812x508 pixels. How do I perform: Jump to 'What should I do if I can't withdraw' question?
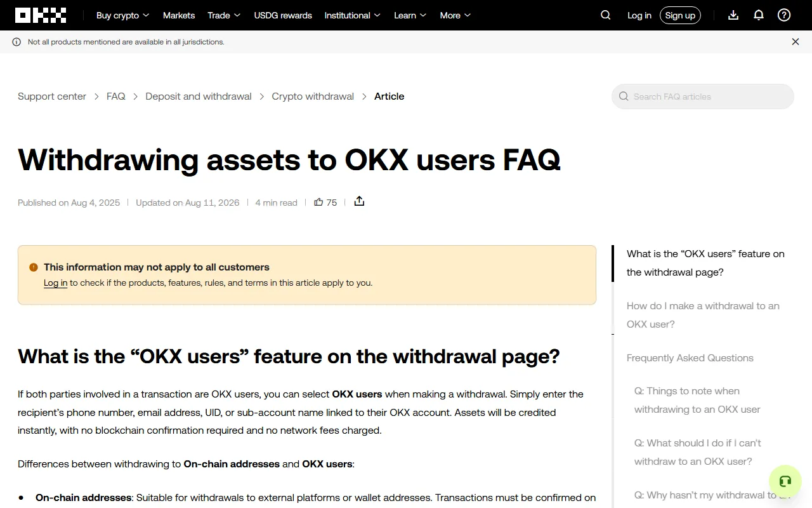(698, 452)
